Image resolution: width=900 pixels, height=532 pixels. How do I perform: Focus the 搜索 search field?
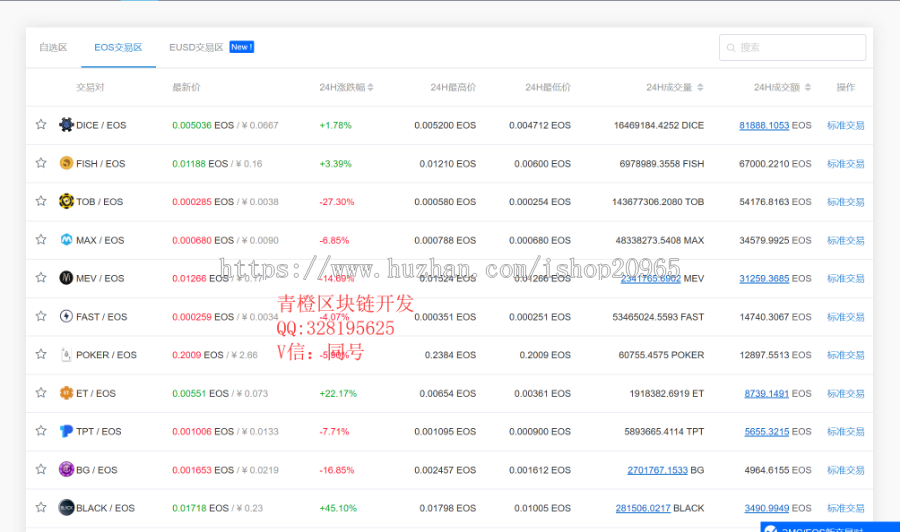(x=792, y=48)
